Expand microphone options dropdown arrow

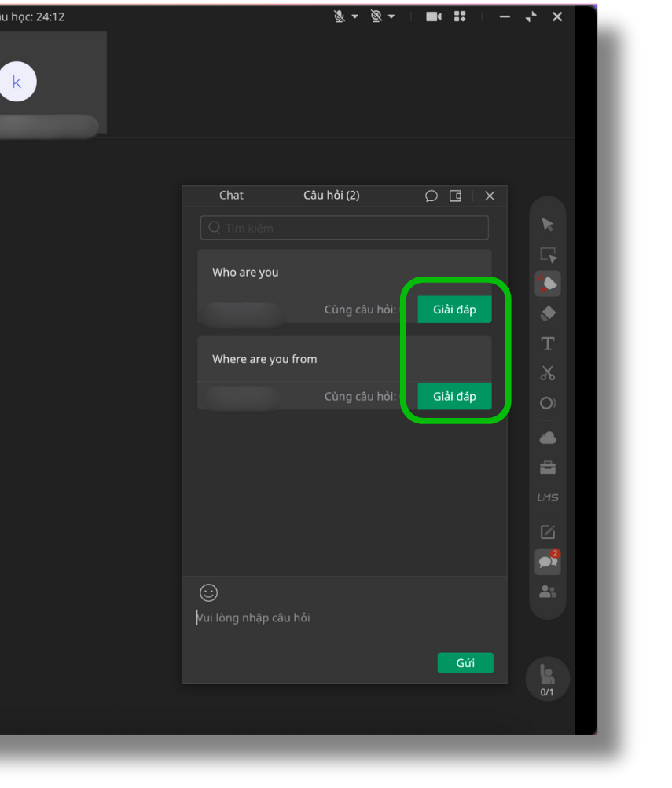click(354, 16)
